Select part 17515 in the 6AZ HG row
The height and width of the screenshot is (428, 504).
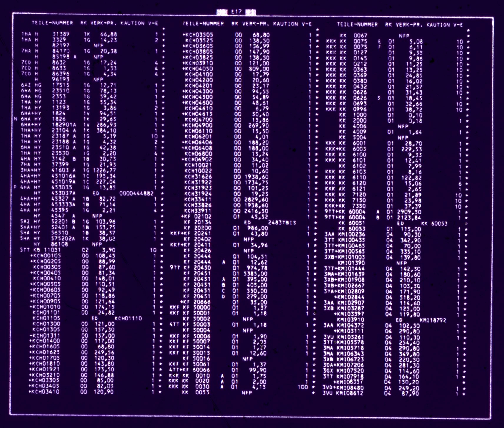(61, 85)
